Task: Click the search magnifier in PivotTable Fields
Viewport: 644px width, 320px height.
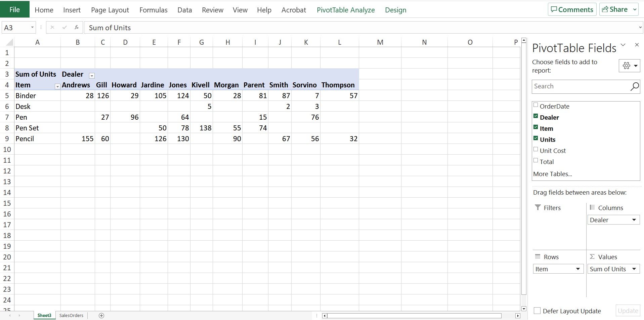Action: pyautogui.click(x=635, y=86)
